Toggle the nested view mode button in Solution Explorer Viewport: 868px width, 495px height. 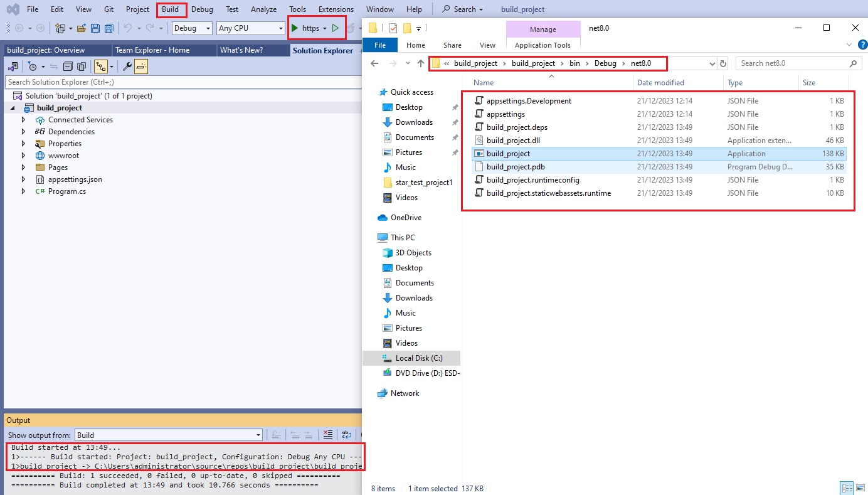point(100,67)
